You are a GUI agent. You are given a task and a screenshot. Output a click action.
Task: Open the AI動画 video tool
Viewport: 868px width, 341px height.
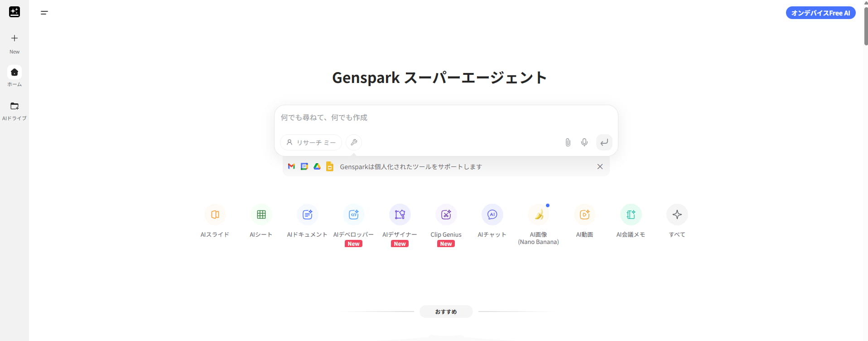[584, 214]
